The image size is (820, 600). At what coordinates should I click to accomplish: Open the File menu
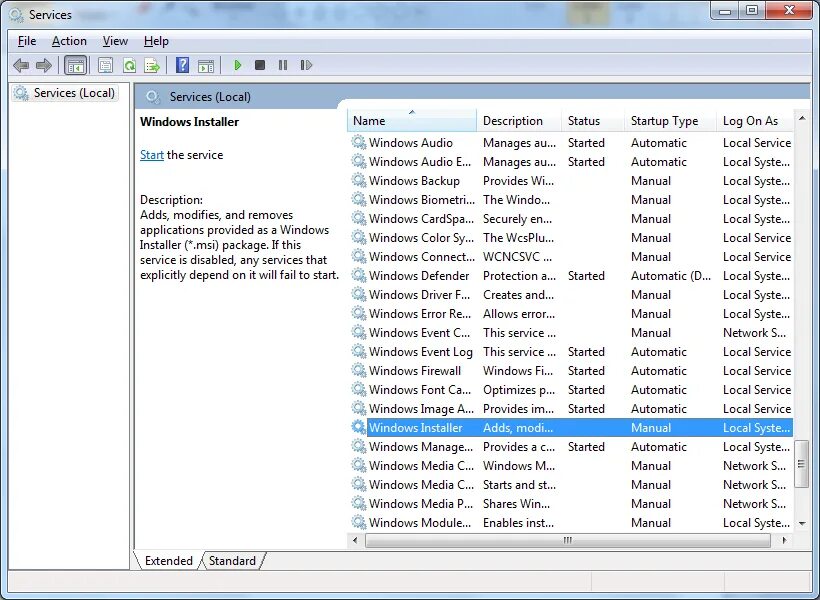click(27, 41)
